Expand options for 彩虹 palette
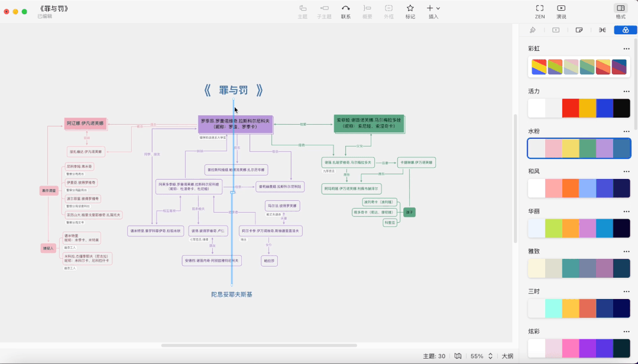Image resolution: width=638 pixels, height=364 pixels. 626,49
